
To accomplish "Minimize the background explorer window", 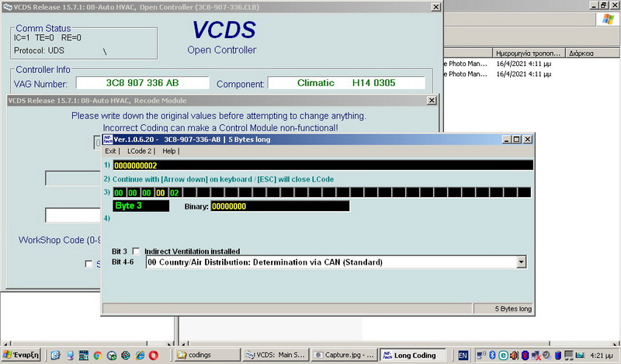I will point(594,5).
